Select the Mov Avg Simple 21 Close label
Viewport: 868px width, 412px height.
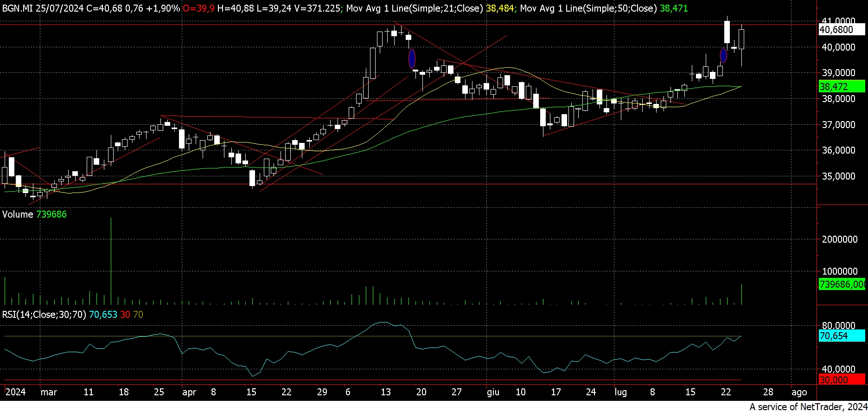(415, 8)
